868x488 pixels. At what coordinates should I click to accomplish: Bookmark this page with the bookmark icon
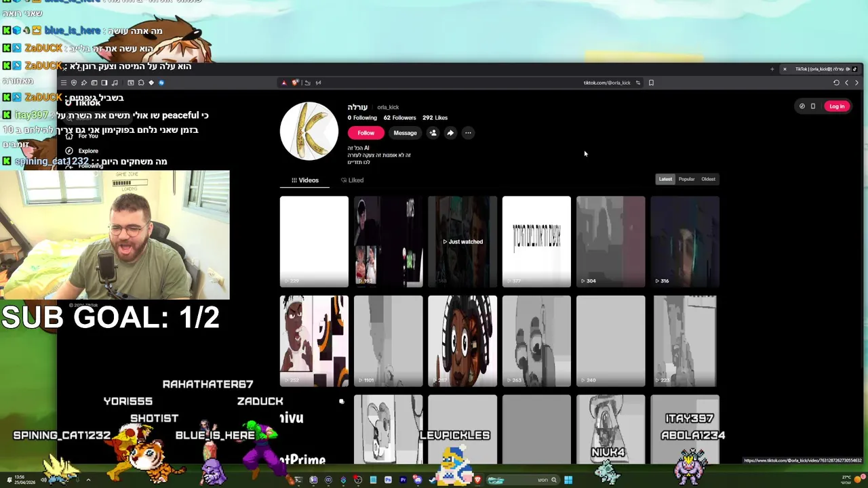pos(651,83)
